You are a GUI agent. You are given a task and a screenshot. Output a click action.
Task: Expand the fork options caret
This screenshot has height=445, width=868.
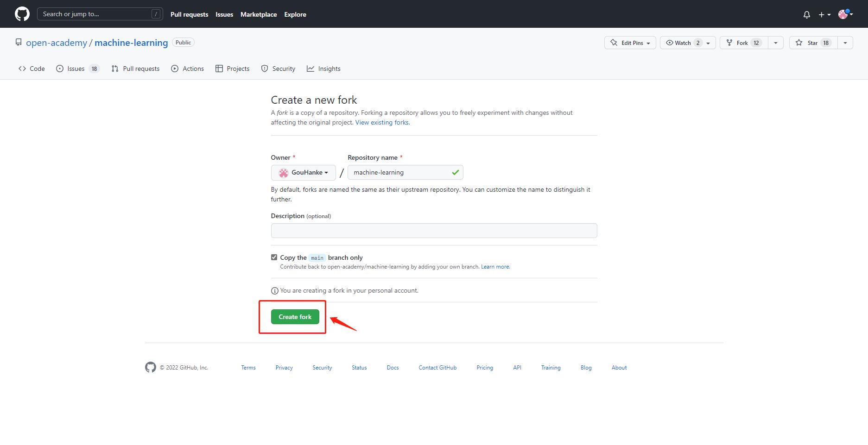pos(776,43)
